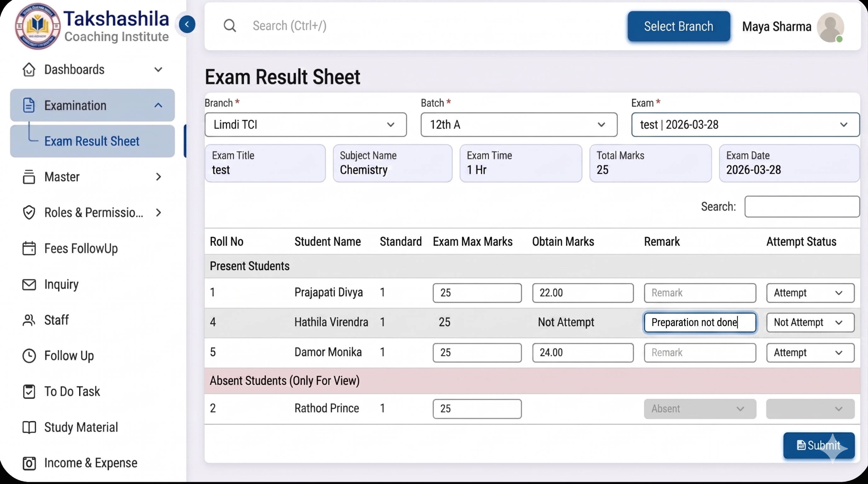Expand the Dashboards menu chevron
Screen dimensions: 868x484
(x=158, y=70)
